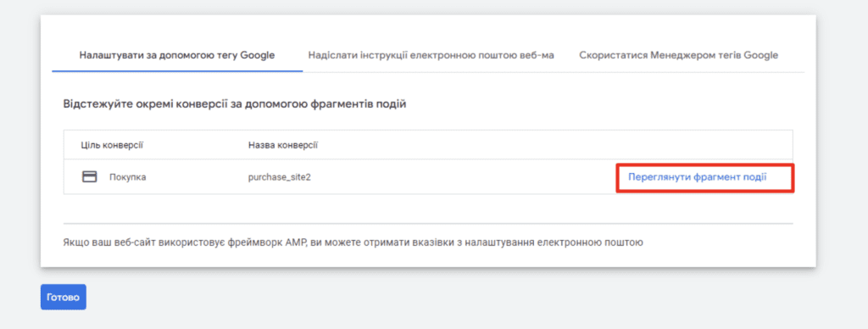The width and height of the screenshot is (868, 329).
Task: Click the 'Ціль конверсії' column header
Action: click(112, 145)
